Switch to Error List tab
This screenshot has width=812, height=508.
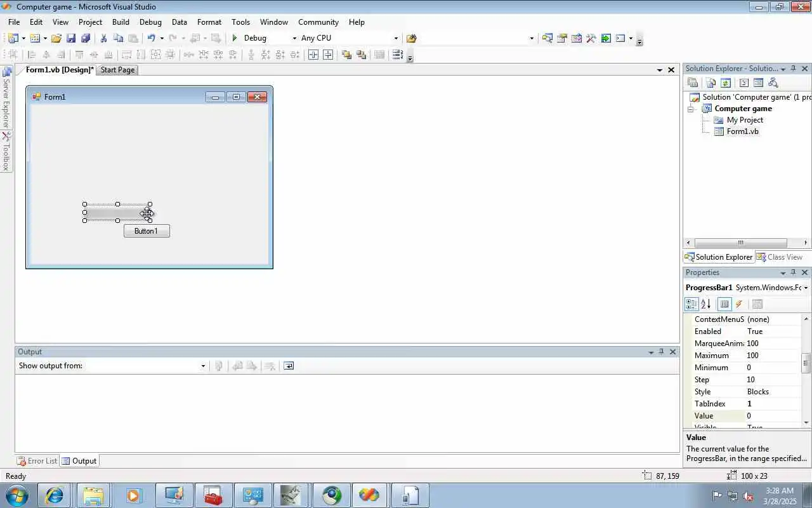coord(37,461)
